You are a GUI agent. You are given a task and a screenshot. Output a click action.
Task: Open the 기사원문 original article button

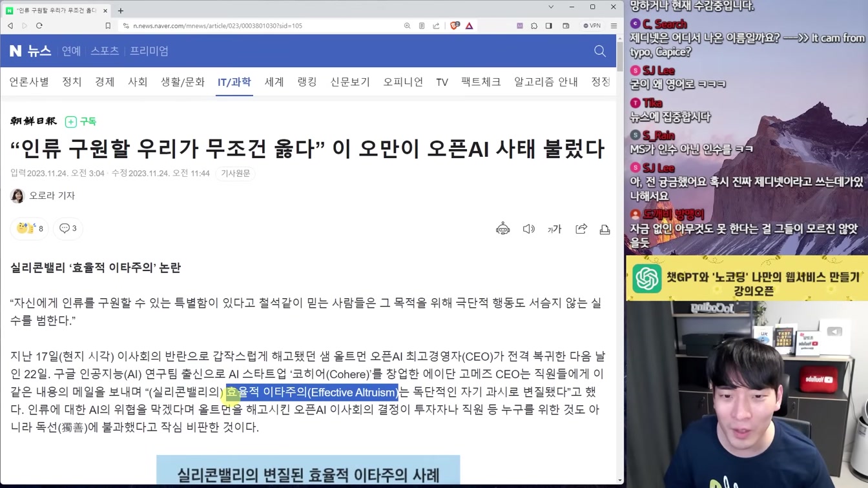236,173
